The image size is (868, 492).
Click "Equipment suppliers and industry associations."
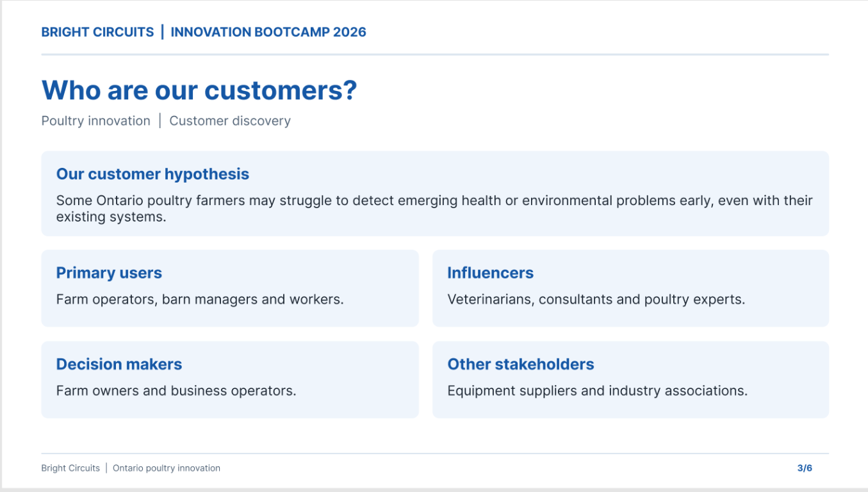[598, 391]
